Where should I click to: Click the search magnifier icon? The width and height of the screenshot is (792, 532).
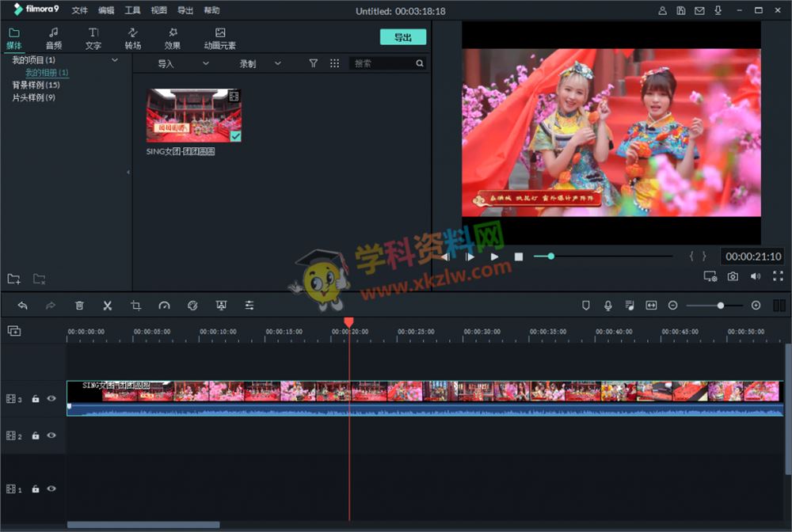420,63
